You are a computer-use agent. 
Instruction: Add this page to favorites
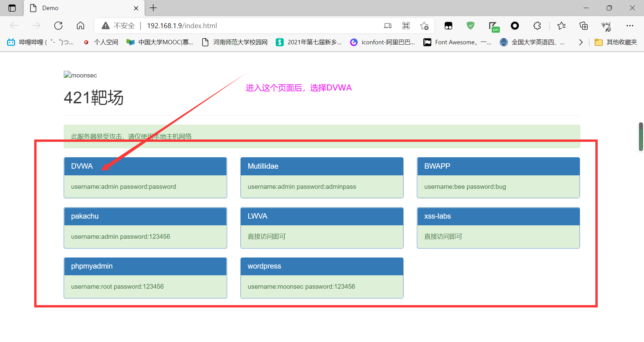[424, 26]
